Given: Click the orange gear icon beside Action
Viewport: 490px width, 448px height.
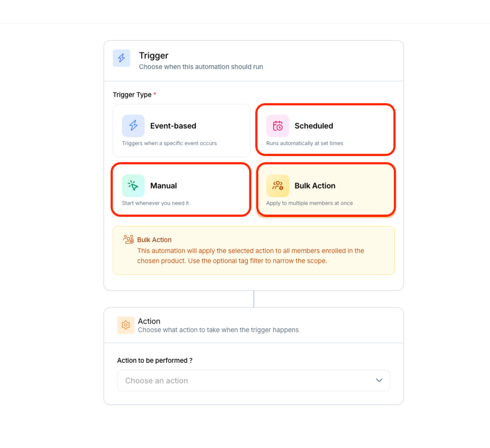Looking at the screenshot, I should tap(125, 325).
